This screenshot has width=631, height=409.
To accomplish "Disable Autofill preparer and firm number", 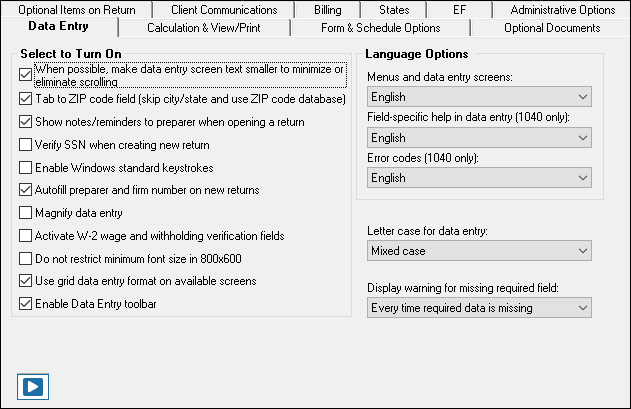I will coord(26,190).
